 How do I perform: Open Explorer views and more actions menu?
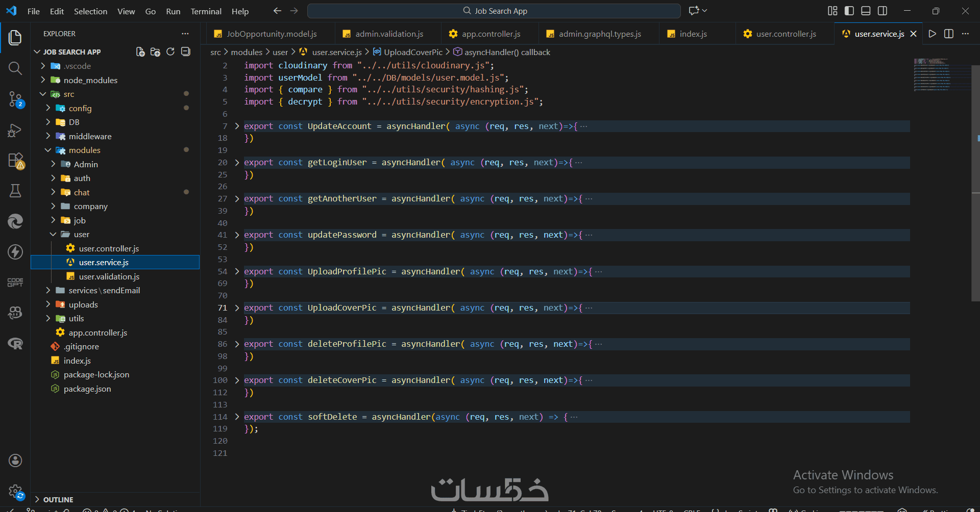click(185, 34)
